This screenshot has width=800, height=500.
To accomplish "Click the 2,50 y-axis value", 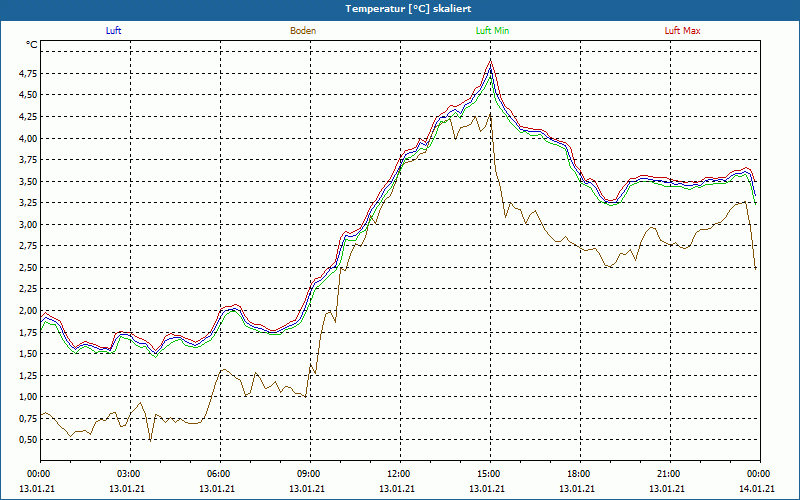I will 28,268.
